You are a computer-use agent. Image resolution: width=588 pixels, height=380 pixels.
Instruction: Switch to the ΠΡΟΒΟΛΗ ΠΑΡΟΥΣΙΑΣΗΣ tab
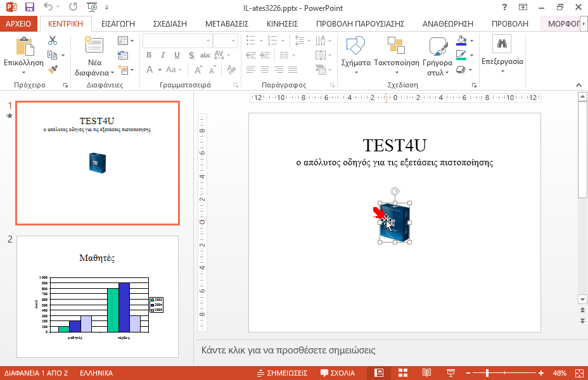360,23
